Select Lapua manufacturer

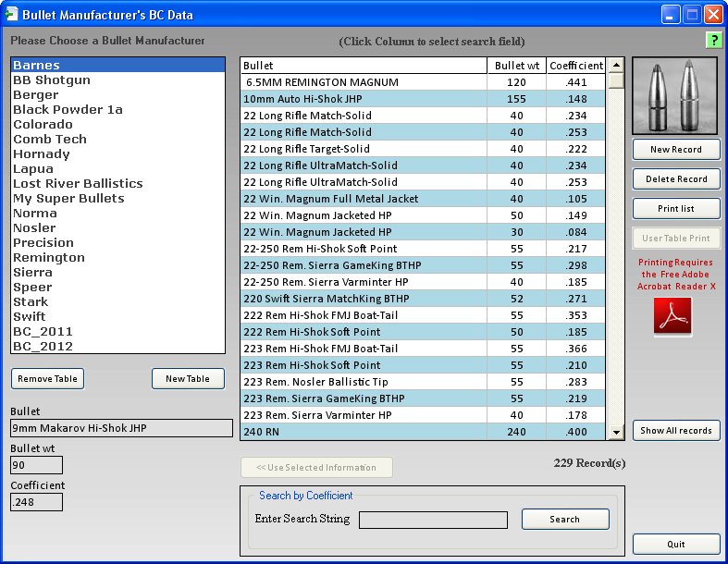[117, 169]
